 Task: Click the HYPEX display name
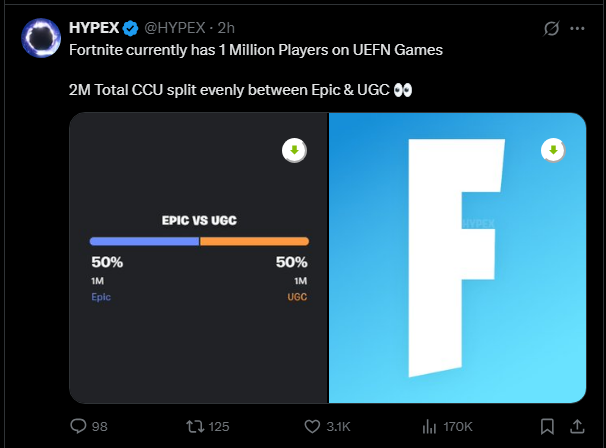pyautogui.click(x=91, y=27)
